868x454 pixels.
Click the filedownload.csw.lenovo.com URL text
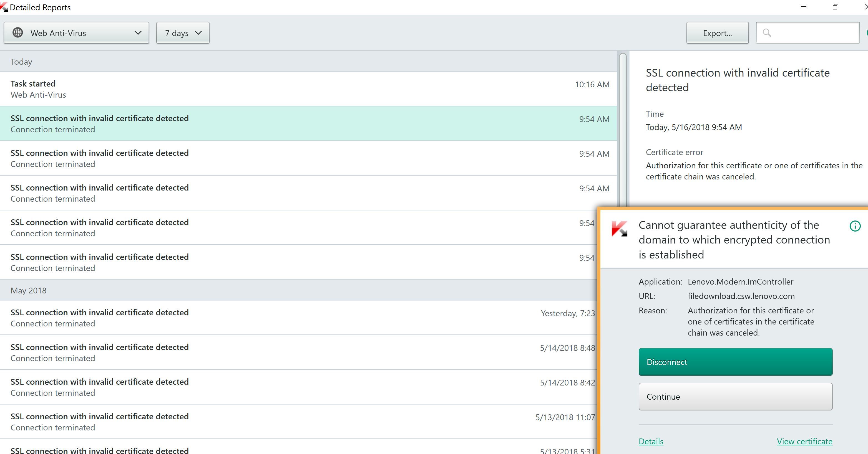[741, 296]
